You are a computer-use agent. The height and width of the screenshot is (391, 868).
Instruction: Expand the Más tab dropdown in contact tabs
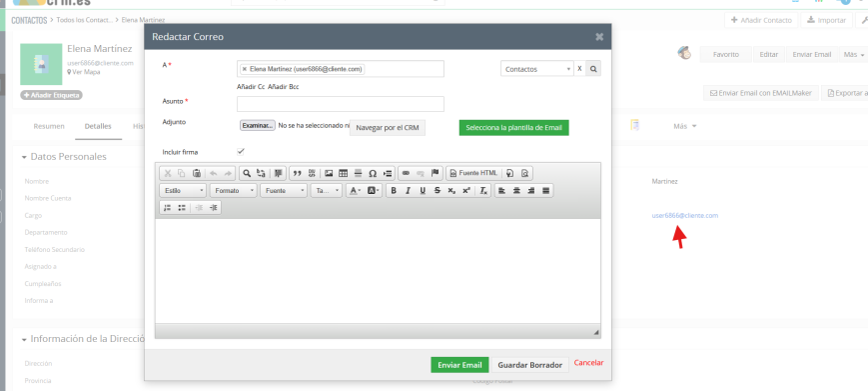[685, 126]
